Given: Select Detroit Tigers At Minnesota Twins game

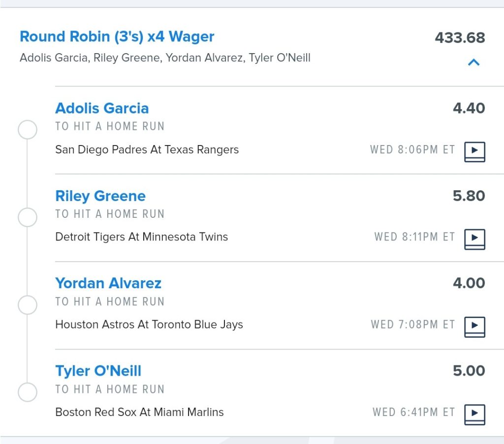Looking at the screenshot, I should [x=141, y=237].
